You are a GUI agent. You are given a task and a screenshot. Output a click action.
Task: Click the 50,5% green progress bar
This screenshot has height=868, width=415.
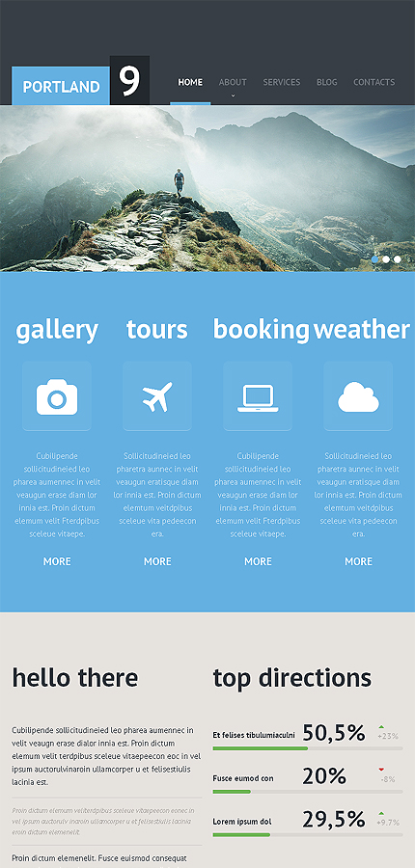click(x=261, y=748)
